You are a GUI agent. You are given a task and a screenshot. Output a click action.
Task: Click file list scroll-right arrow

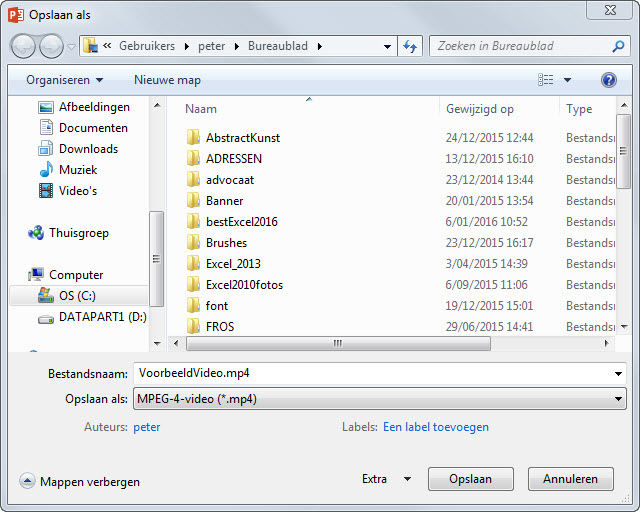(x=607, y=343)
